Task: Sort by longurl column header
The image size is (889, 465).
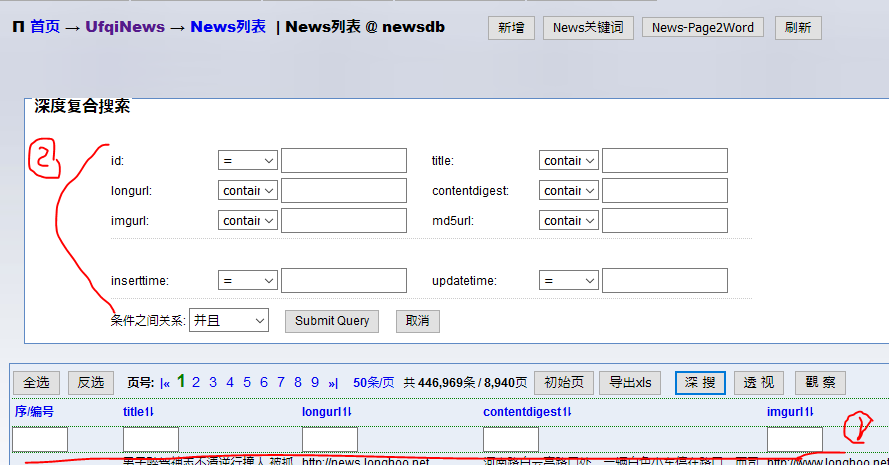Action: [327, 412]
